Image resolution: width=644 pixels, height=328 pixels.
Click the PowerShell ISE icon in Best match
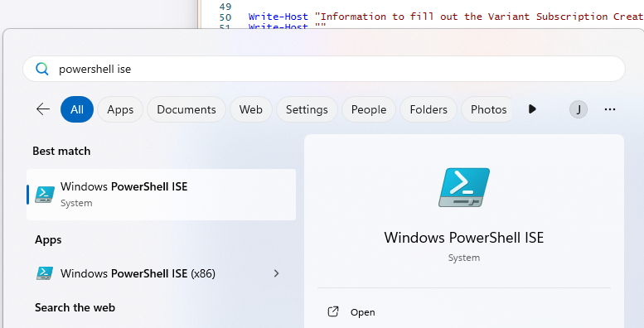45,195
